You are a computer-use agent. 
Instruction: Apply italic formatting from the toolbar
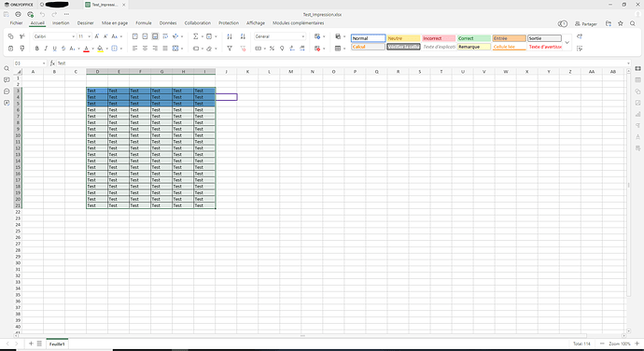[46, 49]
